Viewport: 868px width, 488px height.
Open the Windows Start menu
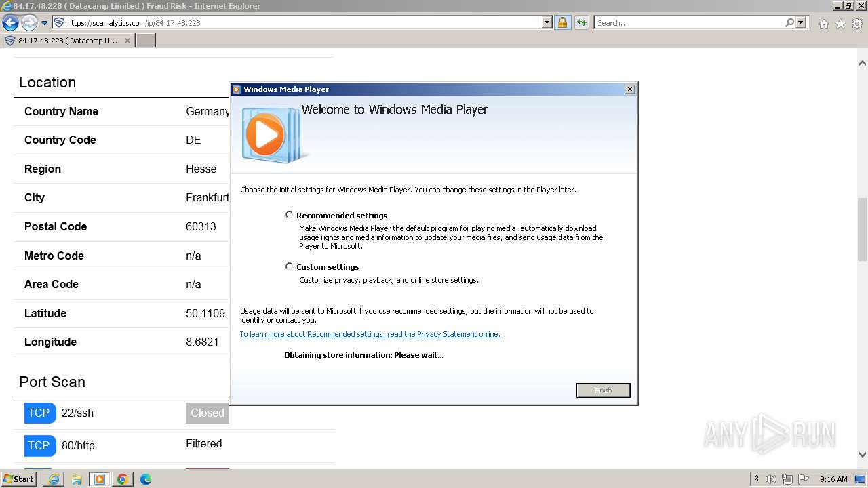[19, 479]
